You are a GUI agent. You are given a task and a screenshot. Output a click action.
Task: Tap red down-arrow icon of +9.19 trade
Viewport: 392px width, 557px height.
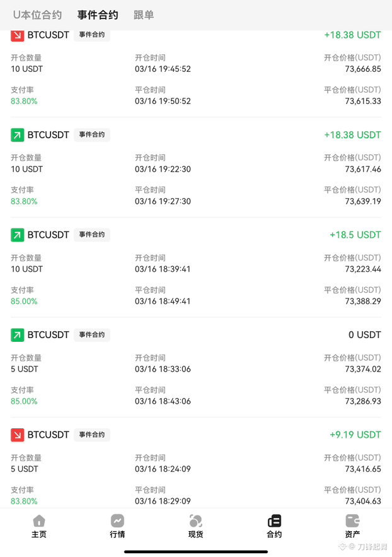18,435
